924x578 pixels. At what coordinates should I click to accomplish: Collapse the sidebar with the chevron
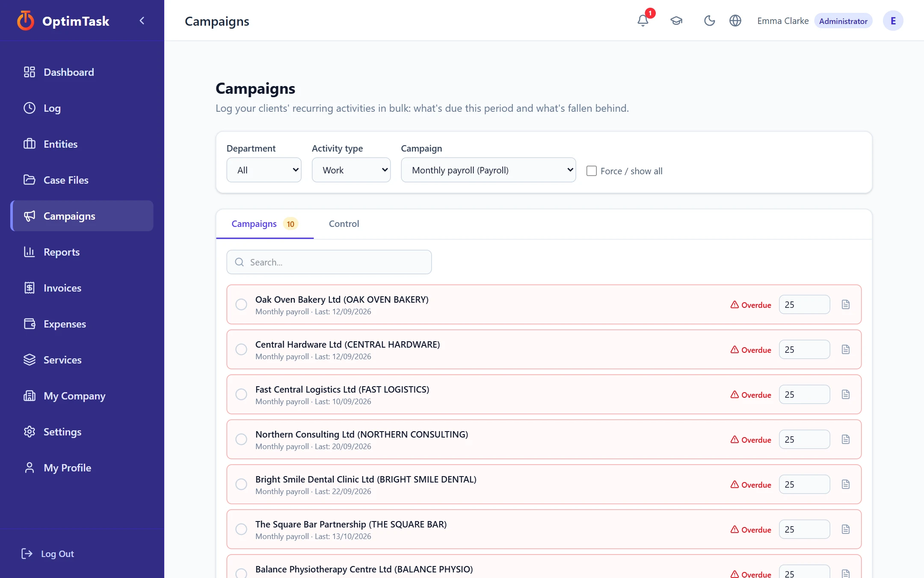click(142, 21)
